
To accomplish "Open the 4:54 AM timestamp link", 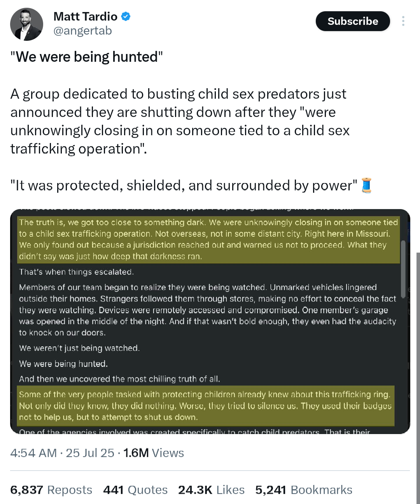I will pos(33,453).
